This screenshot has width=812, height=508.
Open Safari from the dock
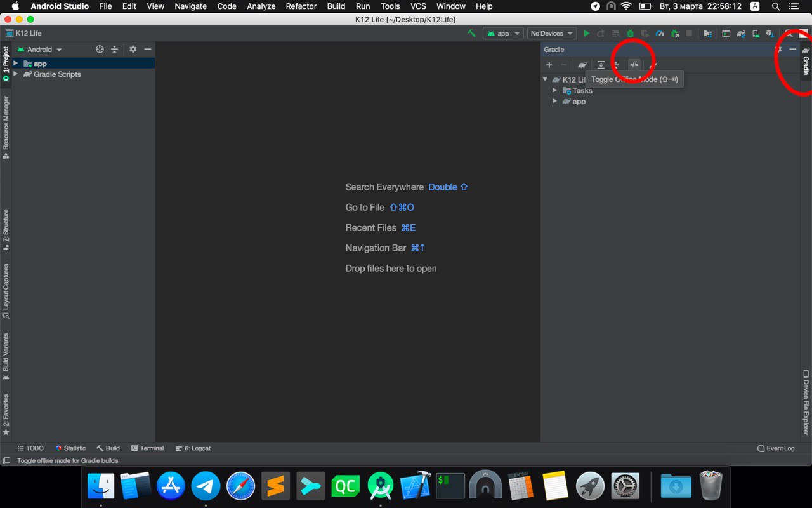pos(240,486)
